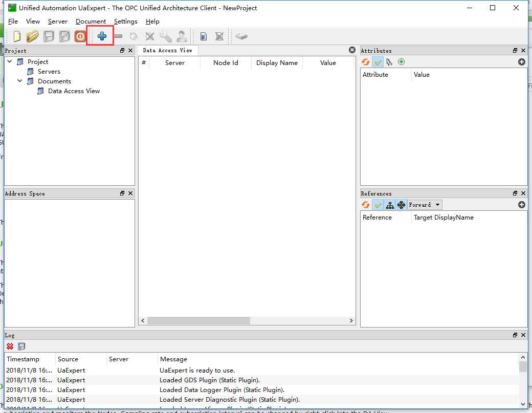Toggle the green checkmark in the Attributes toolbar
Screen dimensions: 532x413
(x=378, y=62)
